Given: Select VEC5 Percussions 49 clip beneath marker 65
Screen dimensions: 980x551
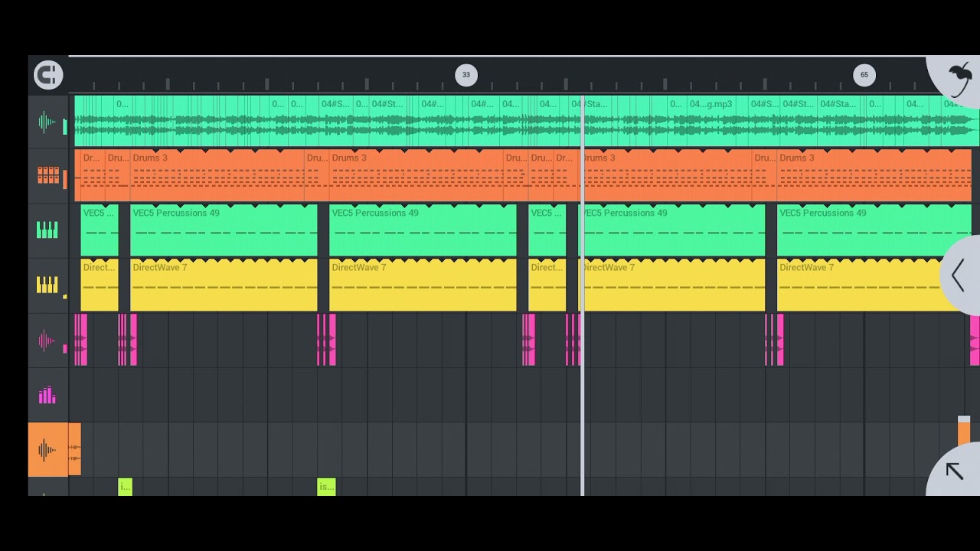Looking at the screenshot, I should tap(874, 230).
